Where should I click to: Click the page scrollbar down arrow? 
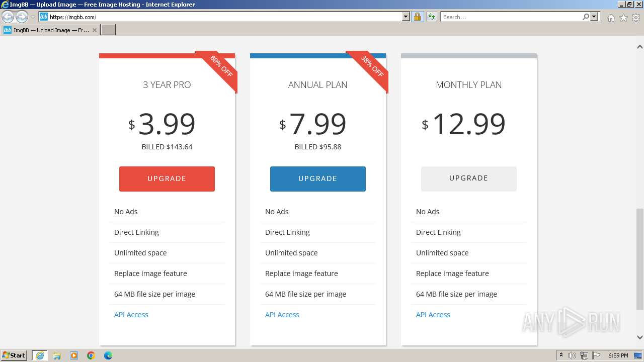pos(640,337)
